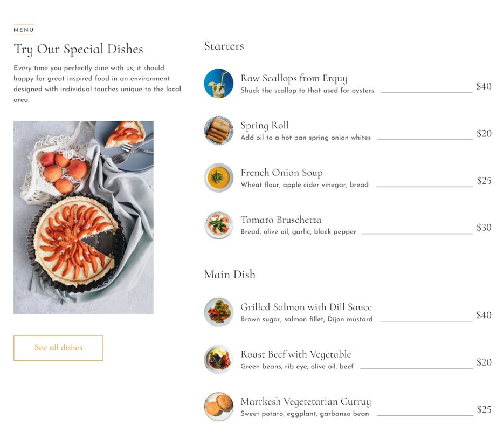Click the Raw Scallops drink thumbnail
504x438 pixels.
coord(218,83)
